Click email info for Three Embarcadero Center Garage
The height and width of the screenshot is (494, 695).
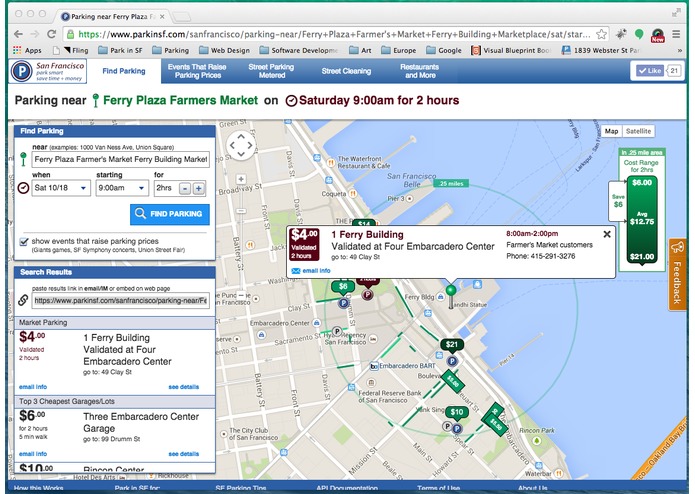(x=33, y=454)
